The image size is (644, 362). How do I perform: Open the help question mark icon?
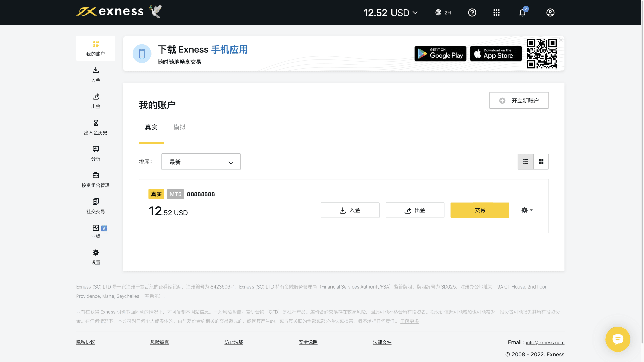click(x=472, y=13)
